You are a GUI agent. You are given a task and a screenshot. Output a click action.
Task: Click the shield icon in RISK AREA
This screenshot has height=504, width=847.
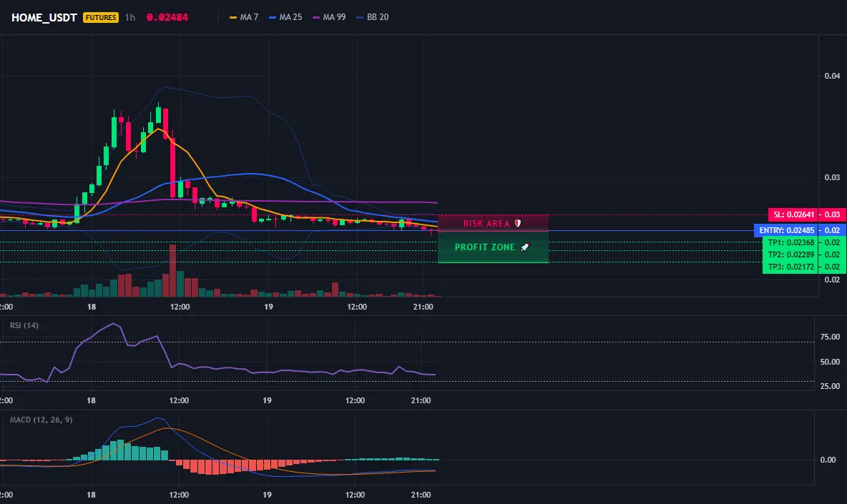[517, 223]
